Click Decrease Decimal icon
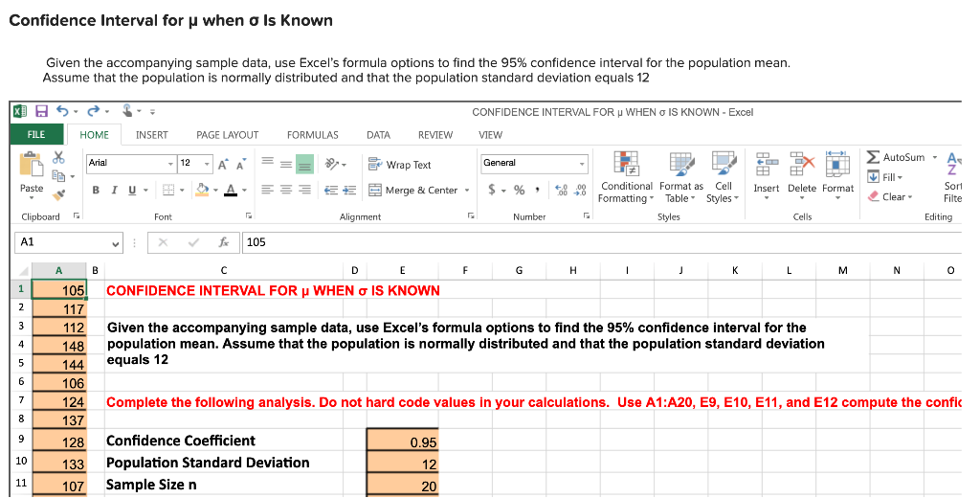The width and height of the screenshot is (980, 498). coord(581,190)
